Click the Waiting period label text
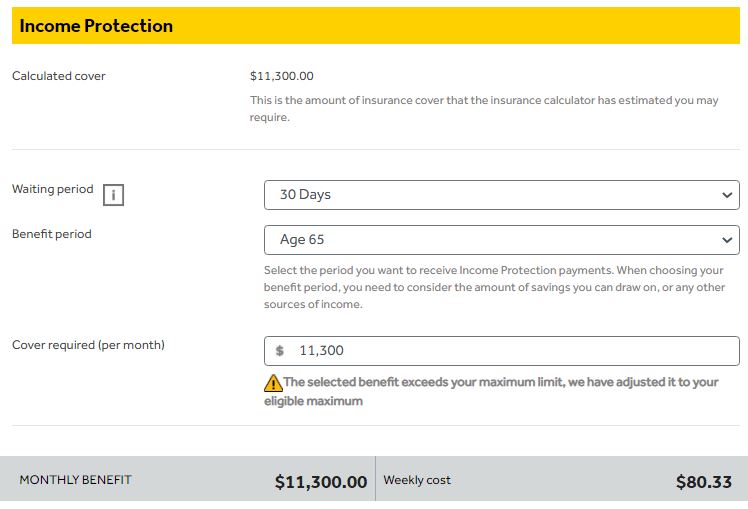This screenshot has height=509, width=748. pyautogui.click(x=52, y=189)
